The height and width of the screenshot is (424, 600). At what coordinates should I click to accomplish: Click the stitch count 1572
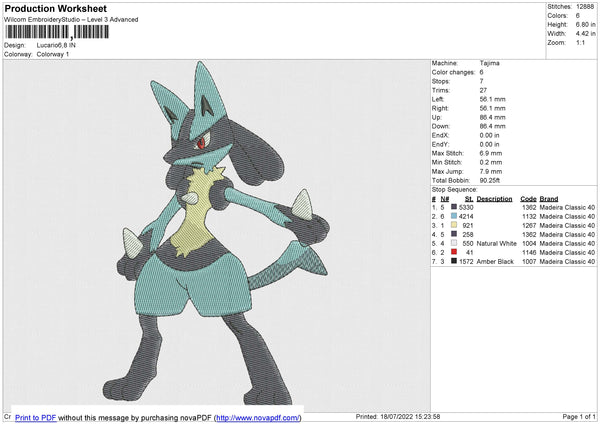(466, 261)
